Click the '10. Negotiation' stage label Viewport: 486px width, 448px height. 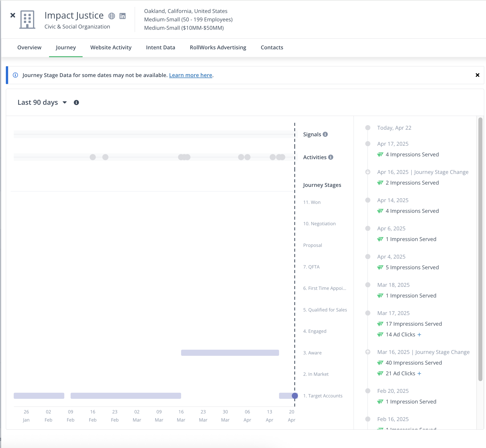(320, 224)
